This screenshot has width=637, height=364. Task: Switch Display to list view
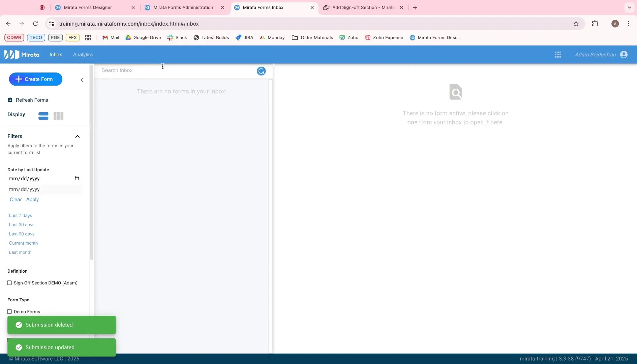[43, 116]
